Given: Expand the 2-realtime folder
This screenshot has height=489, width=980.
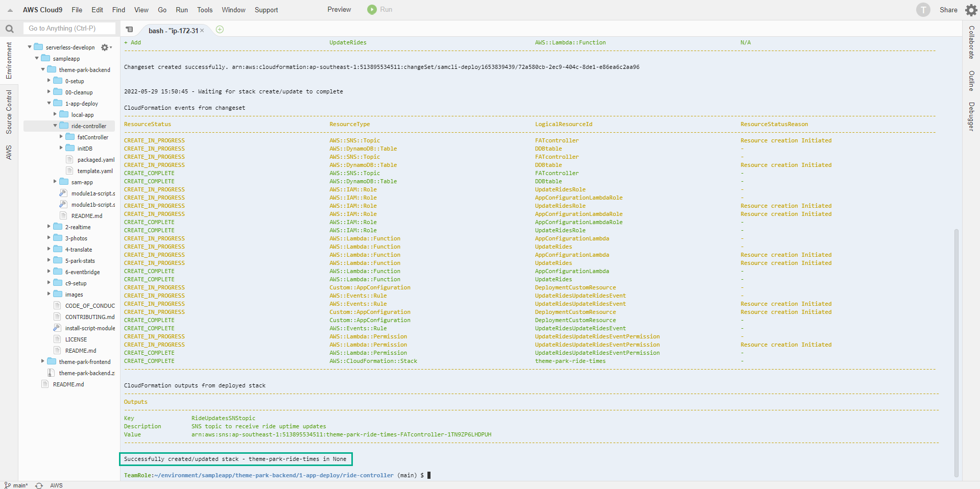Looking at the screenshot, I should click(49, 227).
